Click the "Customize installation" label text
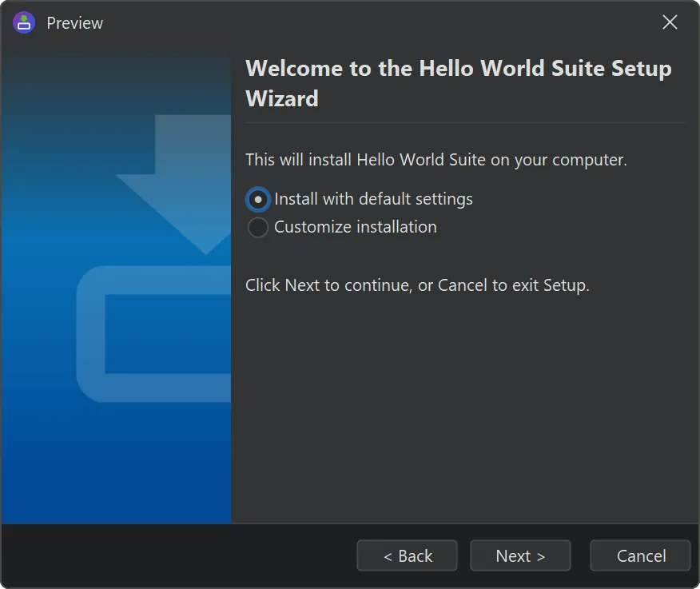 coord(356,228)
